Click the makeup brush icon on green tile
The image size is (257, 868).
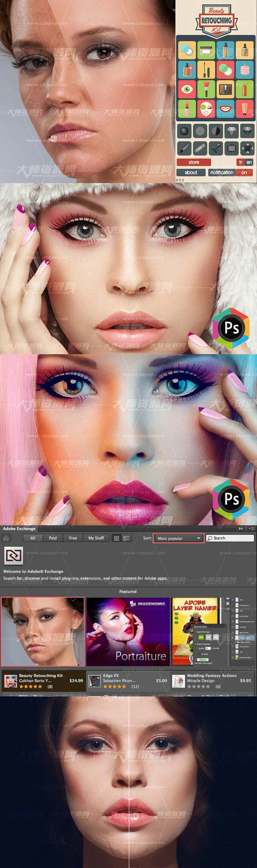coord(206,89)
